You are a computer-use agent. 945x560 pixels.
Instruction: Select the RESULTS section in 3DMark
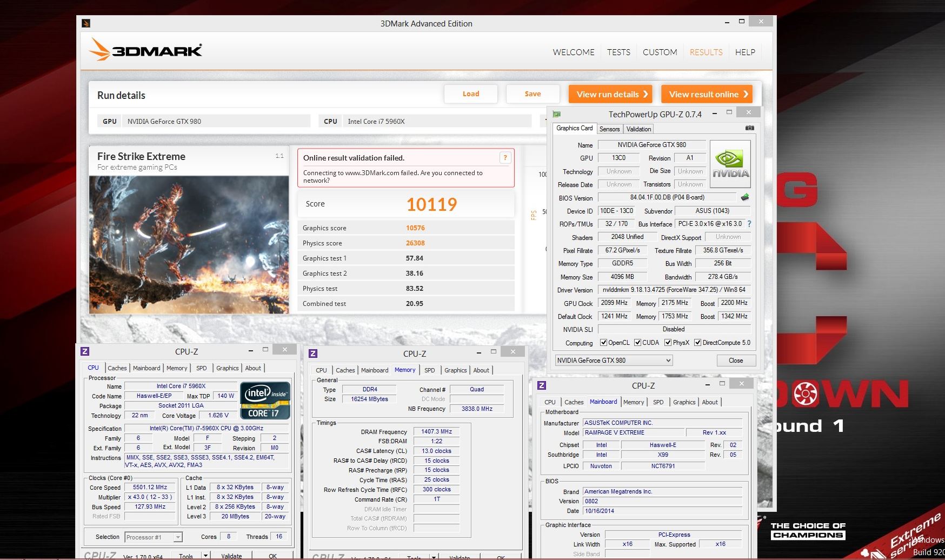point(706,52)
